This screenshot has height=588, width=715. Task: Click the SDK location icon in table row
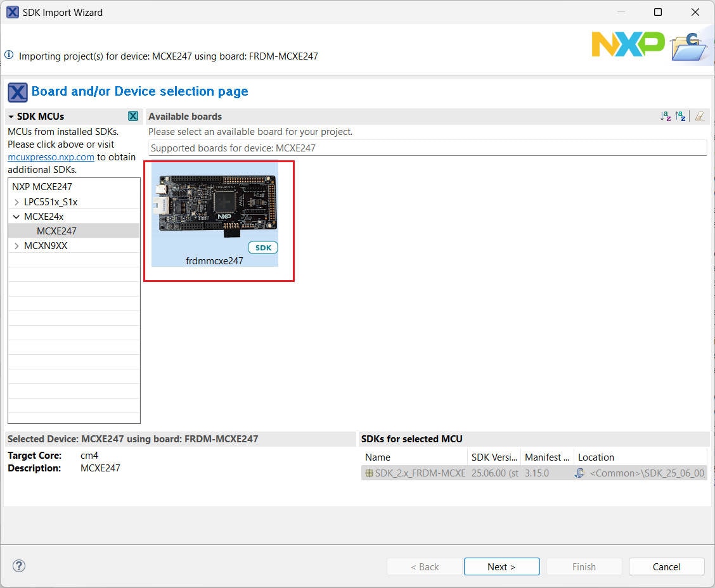tap(580, 473)
